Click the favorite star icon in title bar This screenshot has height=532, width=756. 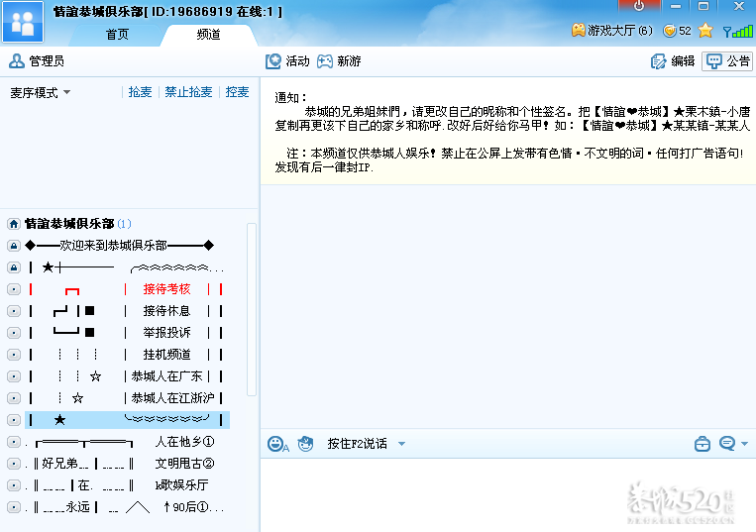coord(705,31)
